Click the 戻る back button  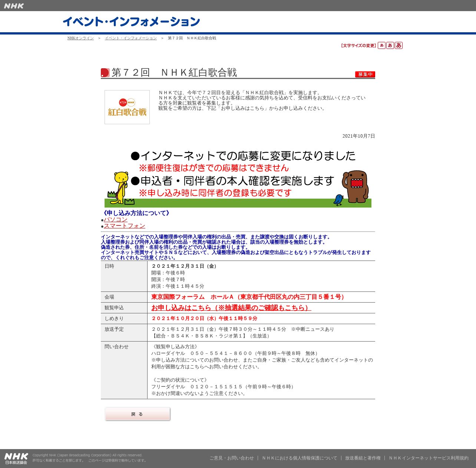coord(138,414)
